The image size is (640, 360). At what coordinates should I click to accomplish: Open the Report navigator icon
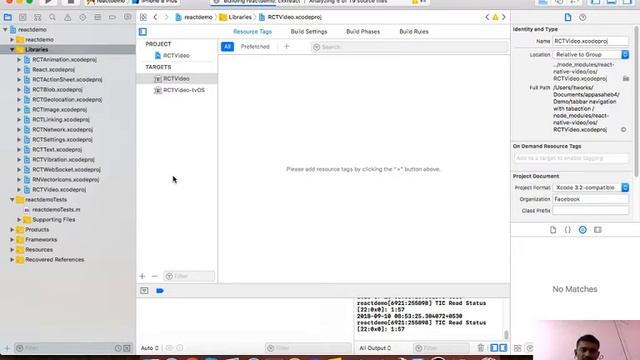click(127, 17)
